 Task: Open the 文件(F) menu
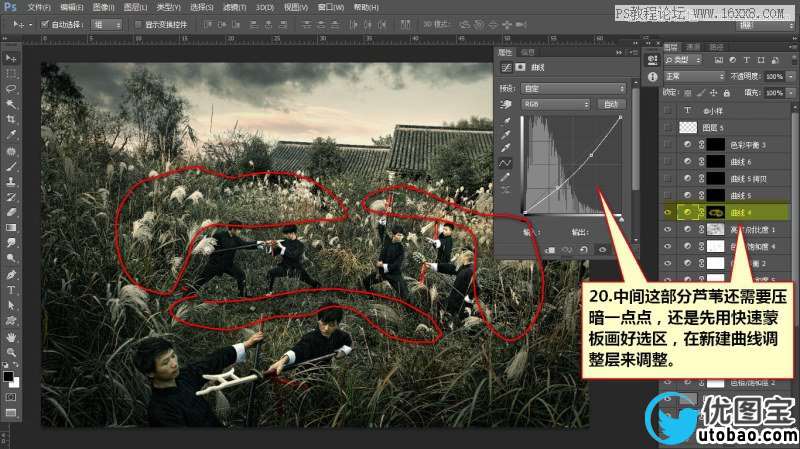pos(39,7)
